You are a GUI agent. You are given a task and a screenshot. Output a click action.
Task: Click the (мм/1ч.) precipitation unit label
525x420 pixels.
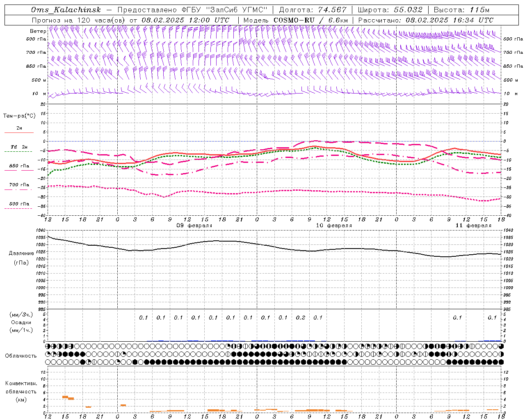click(21, 330)
